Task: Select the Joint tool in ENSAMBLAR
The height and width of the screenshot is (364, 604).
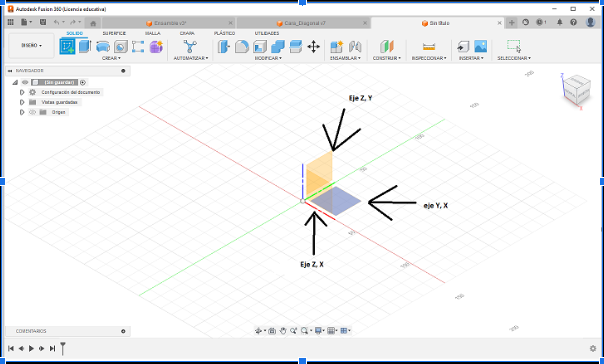Action: (355, 47)
